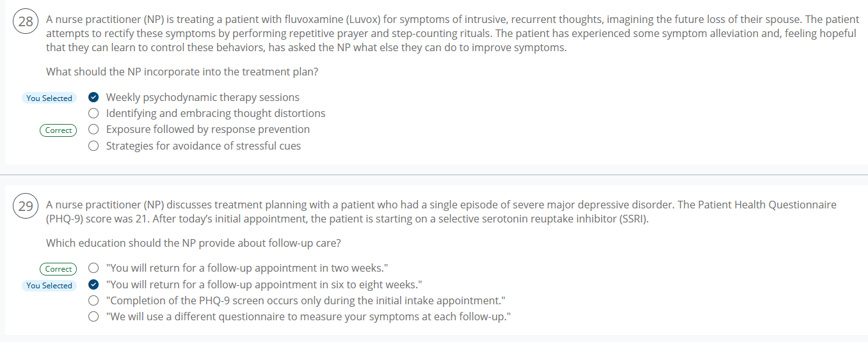Select 'Strategies for avoidance of stressful cues' radio
The width and height of the screenshot is (868, 342).
94,146
